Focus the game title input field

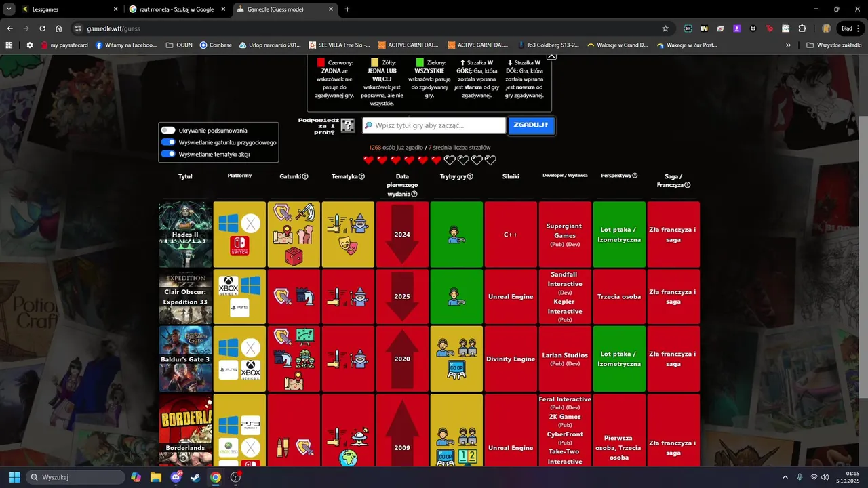(434, 125)
